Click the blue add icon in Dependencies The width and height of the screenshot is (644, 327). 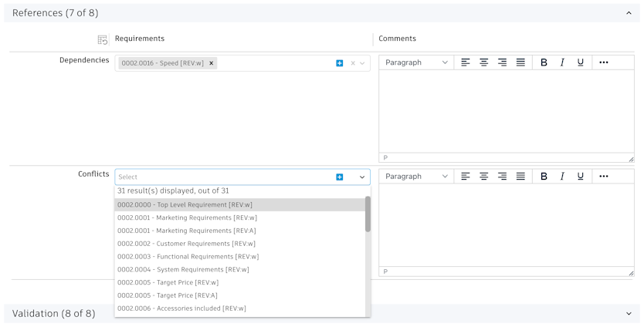[x=340, y=63]
